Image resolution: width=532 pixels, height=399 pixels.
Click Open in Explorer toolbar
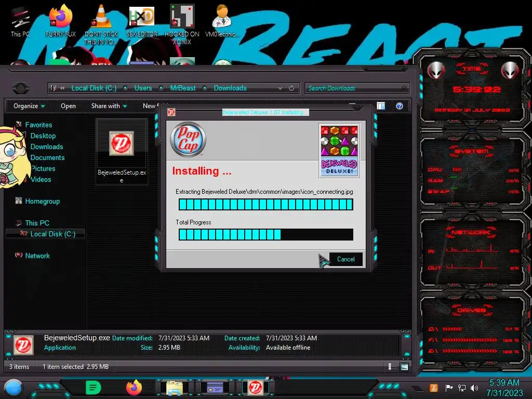coord(68,106)
